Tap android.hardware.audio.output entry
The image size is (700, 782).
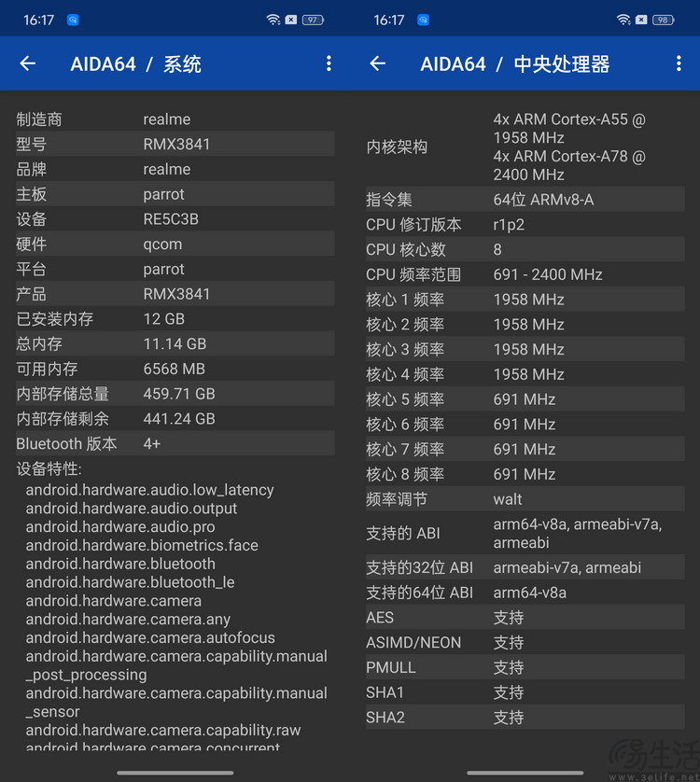tap(132, 509)
